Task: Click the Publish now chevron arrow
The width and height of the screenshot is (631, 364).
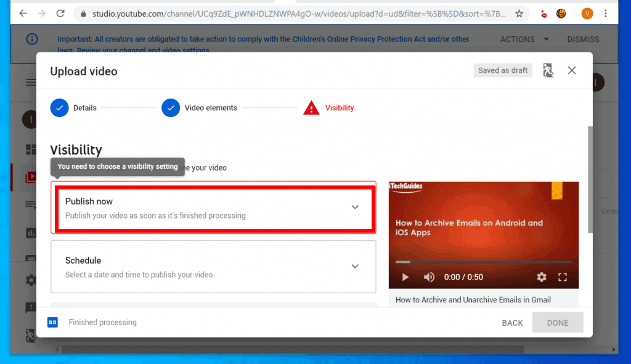Action: pos(355,207)
